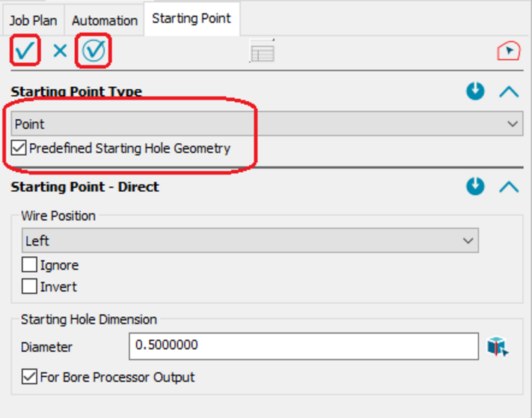The width and height of the screenshot is (532, 418).
Task: Select the Starting Point tab
Action: [192, 19]
